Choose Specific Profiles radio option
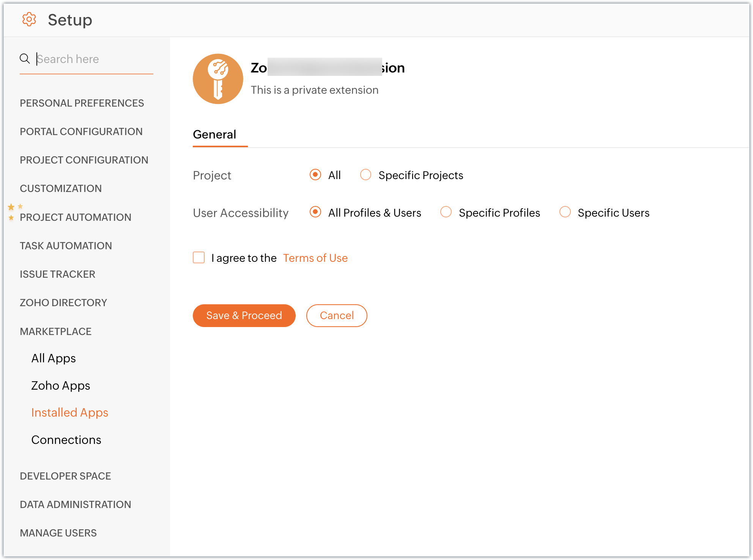The height and width of the screenshot is (560, 753). pos(446,212)
